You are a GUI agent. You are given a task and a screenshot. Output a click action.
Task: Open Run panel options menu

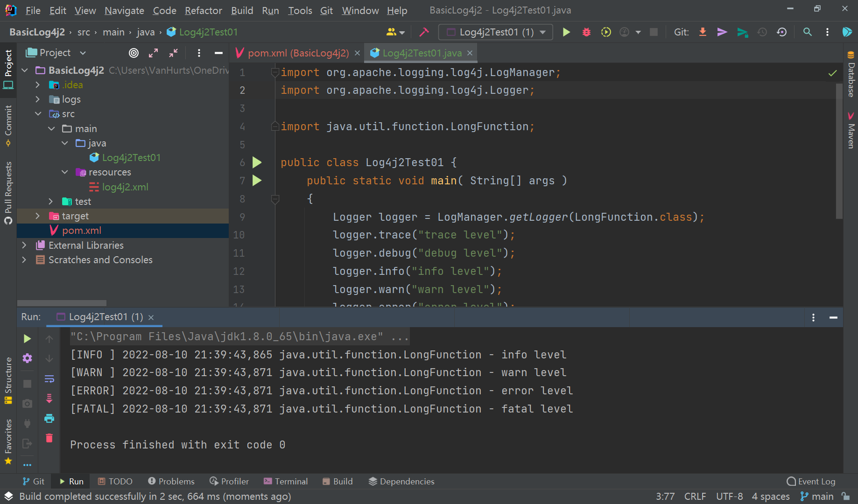(813, 317)
